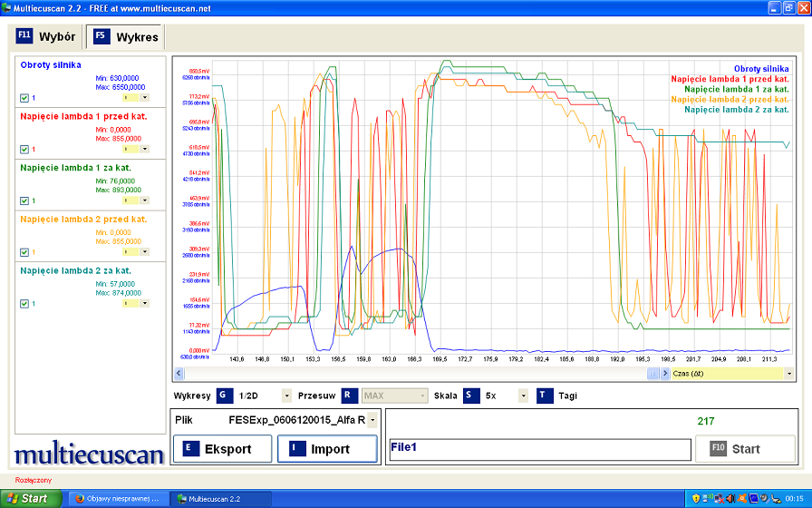Open the Wykresy 1/2D dropdown
812x508 pixels.
pyautogui.click(x=286, y=396)
